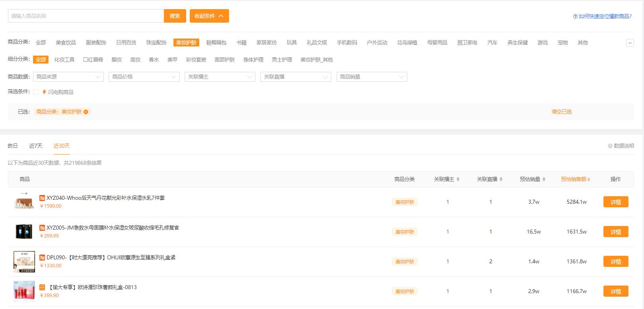The width and height of the screenshot is (644, 309).
Task: Click the shop icon beside 欧诗漫珍珠奢颜礼盒
Action: pos(42,287)
